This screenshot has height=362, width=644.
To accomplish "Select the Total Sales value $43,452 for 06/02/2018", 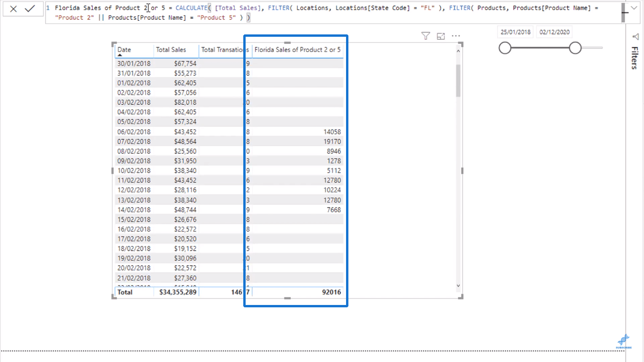I will pyautogui.click(x=185, y=132).
